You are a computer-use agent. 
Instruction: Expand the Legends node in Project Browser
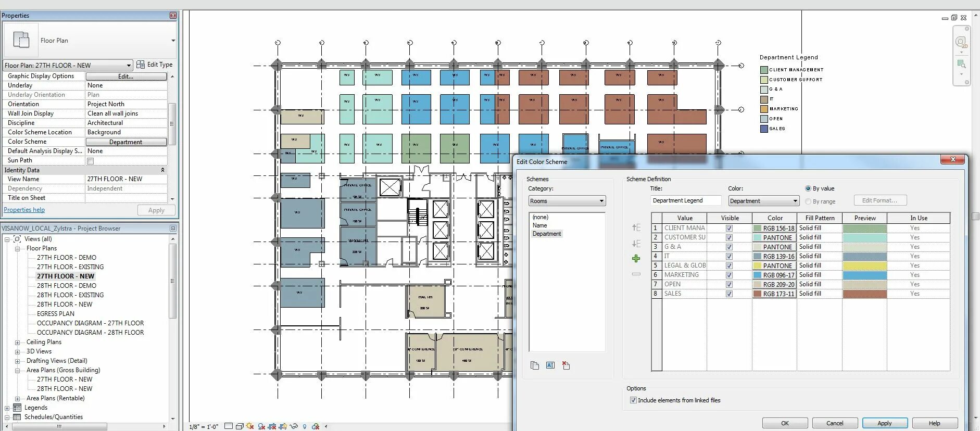point(7,408)
